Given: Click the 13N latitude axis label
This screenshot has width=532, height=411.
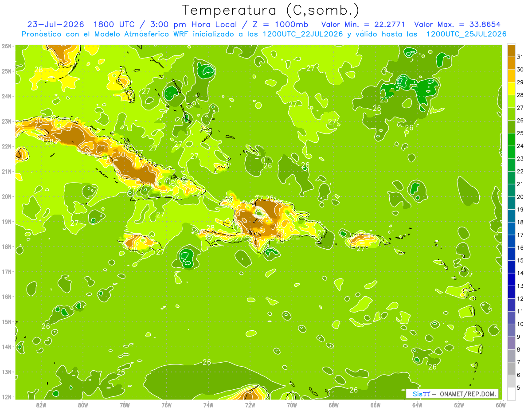Looking at the screenshot, I should [7, 372].
